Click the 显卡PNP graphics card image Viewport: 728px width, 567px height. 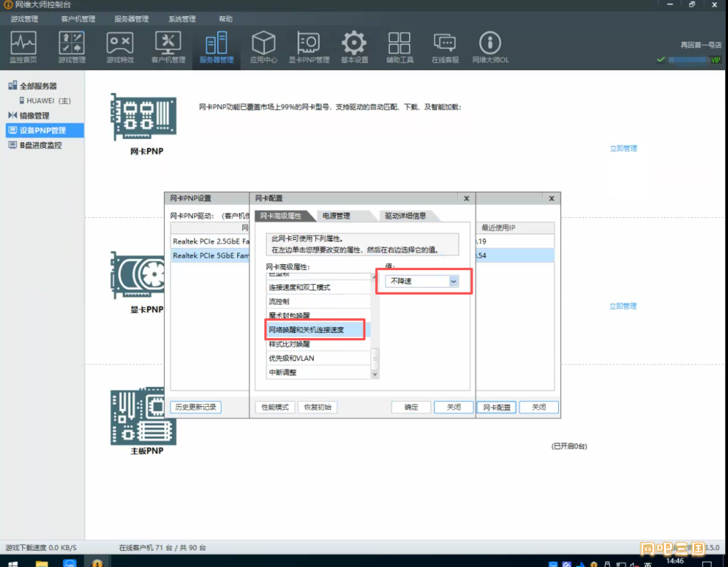click(137, 275)
